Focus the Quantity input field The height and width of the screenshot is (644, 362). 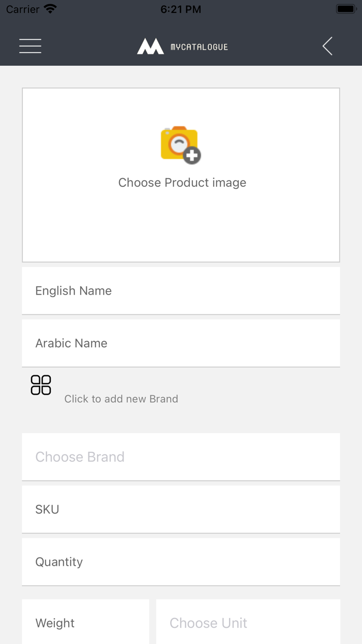(181, 562)
